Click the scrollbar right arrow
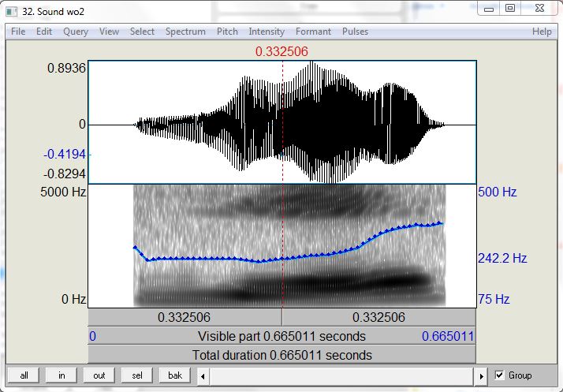The height and width of the screenshot is (392, 563). point(482,376)
